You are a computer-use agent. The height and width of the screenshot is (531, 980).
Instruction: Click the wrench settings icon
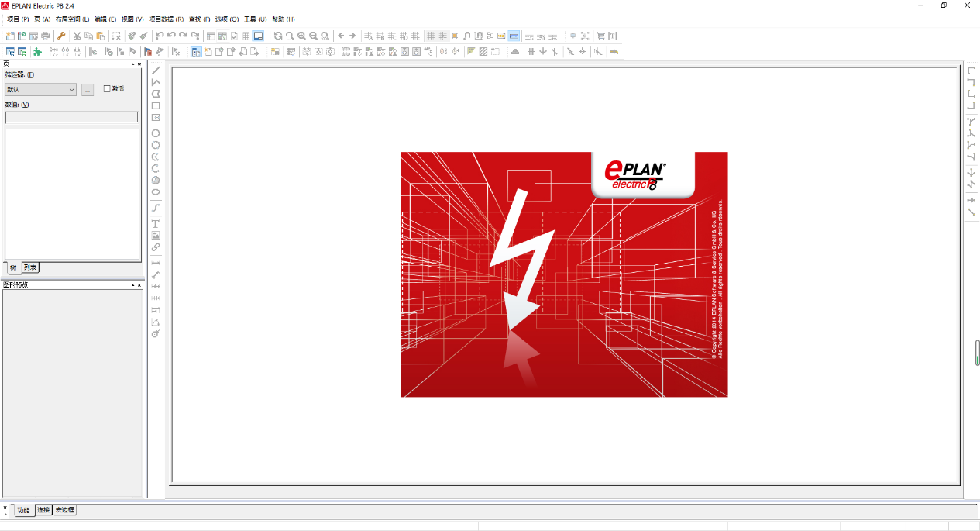[61, 36]
